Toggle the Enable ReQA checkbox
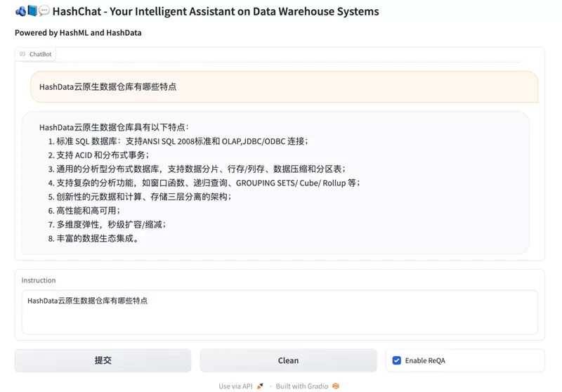 point(397,360)
